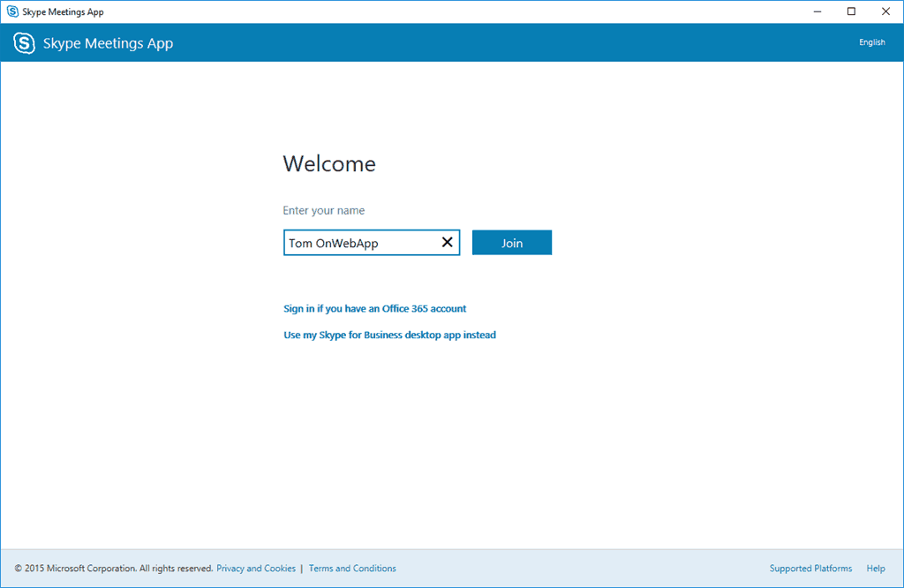This screenshot has width=904, height=588.
Task: Close the Skype Meetings App window
Action: click(884, 11)
